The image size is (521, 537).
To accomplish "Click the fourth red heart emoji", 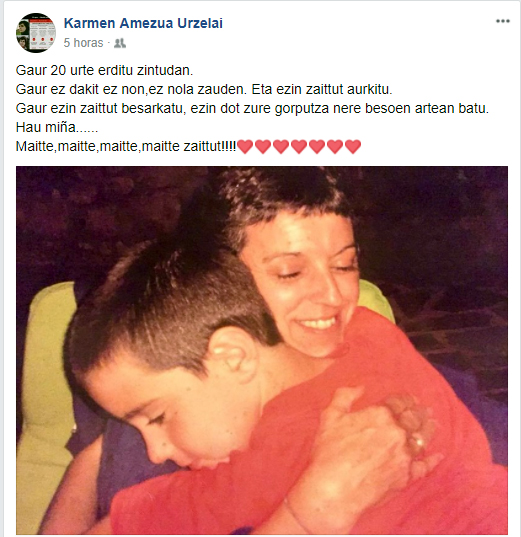I will 299,147.
